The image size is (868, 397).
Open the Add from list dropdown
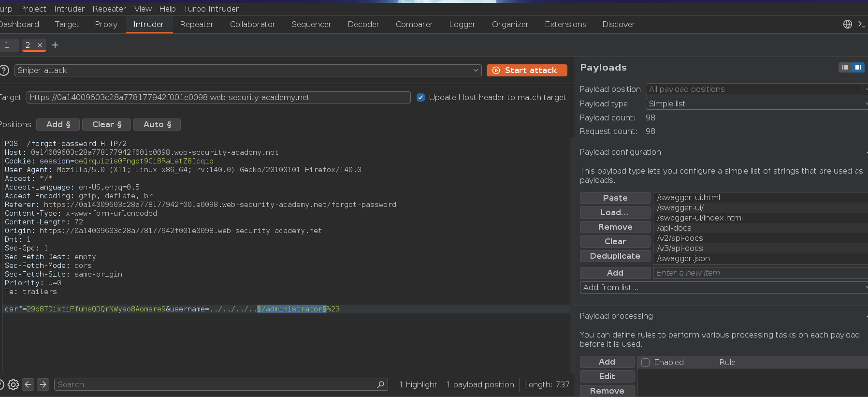click(724, 287)
